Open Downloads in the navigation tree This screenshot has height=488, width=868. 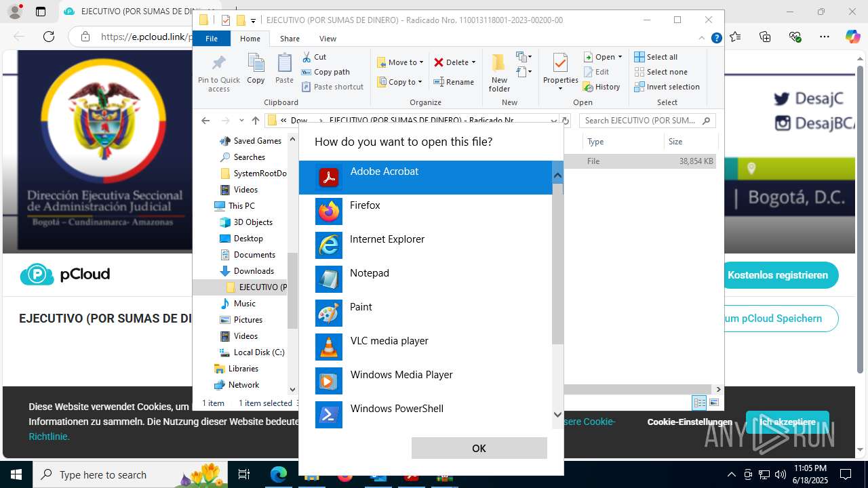247,271
